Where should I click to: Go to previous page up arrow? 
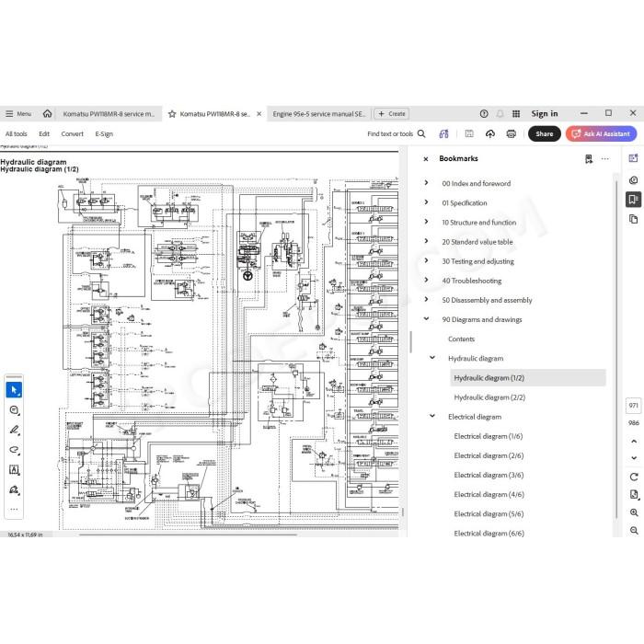point(634,441)
